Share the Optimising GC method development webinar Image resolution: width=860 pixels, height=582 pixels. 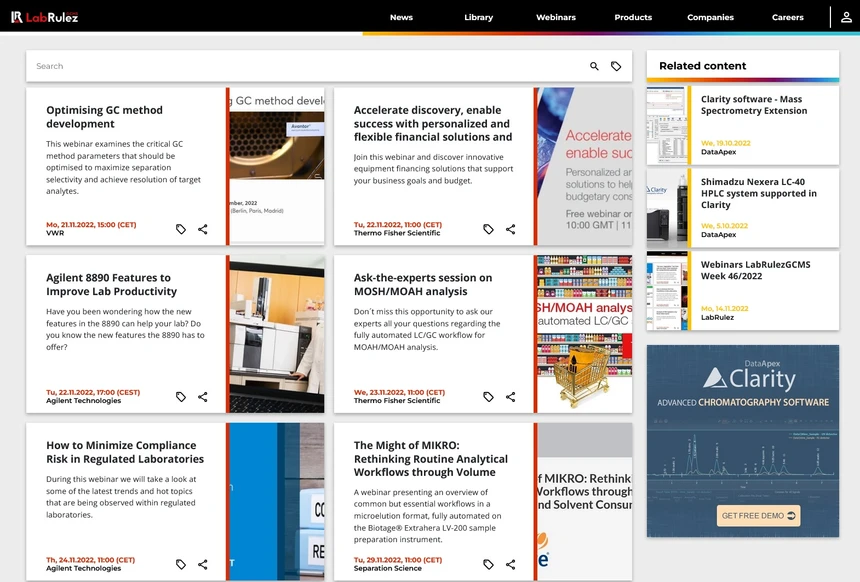[203, 229]
